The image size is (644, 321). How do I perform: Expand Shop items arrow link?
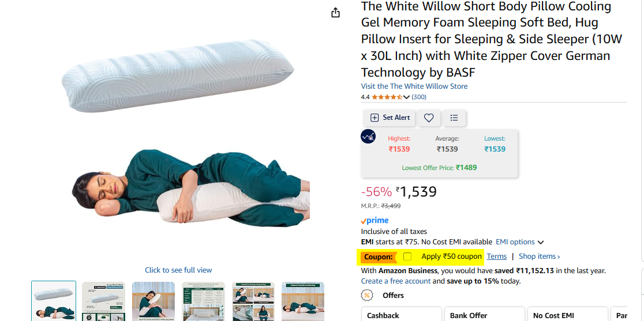coord(540,256)
